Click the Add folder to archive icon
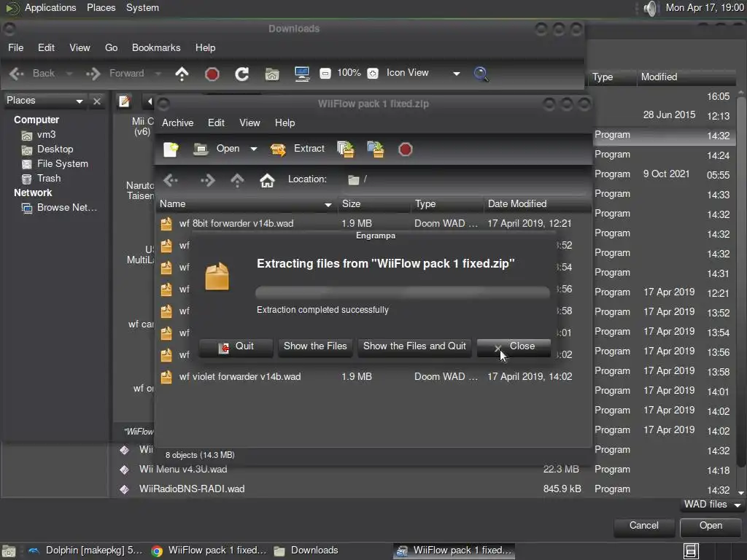Screen dimensions: 747x560 point(376,149)
